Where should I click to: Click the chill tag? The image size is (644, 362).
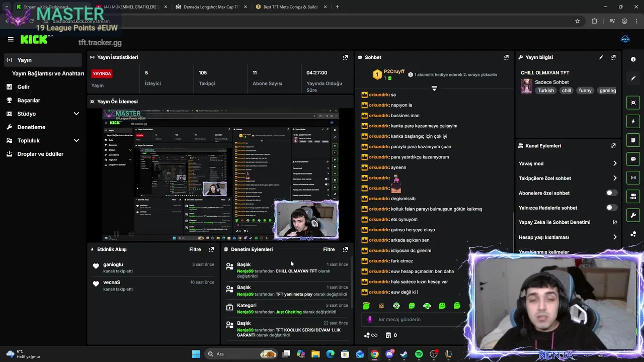[567, 90]
